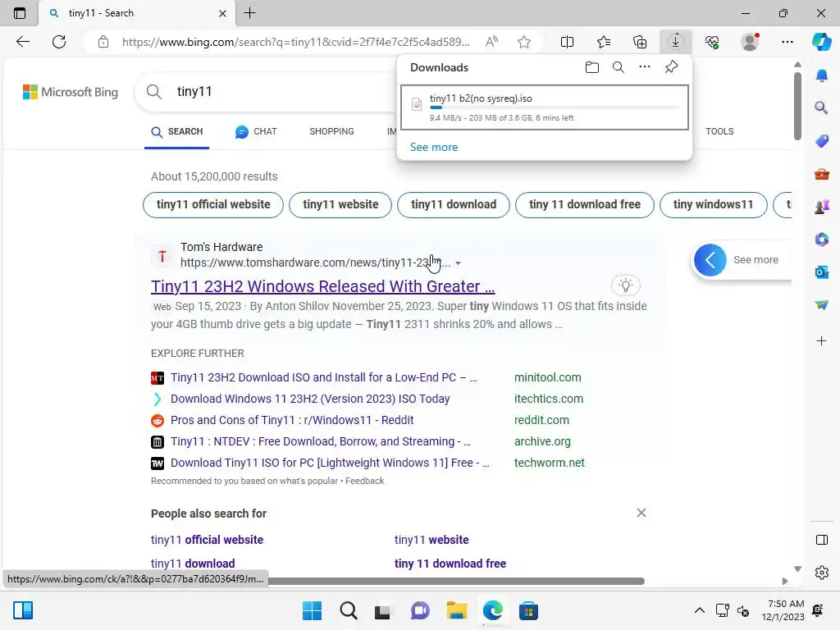
Task: Switch to the SEARCH tab
Action: (x=177, y=132)
